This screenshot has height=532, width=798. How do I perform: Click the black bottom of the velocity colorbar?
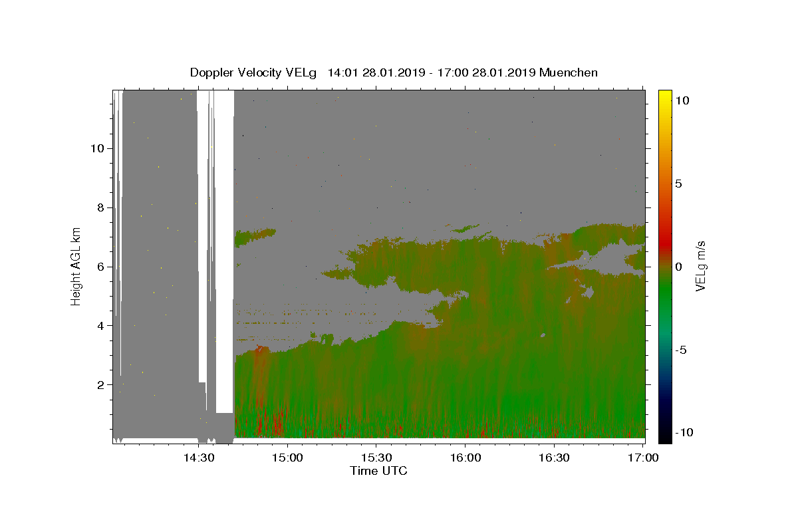click(x=664, y=436)
